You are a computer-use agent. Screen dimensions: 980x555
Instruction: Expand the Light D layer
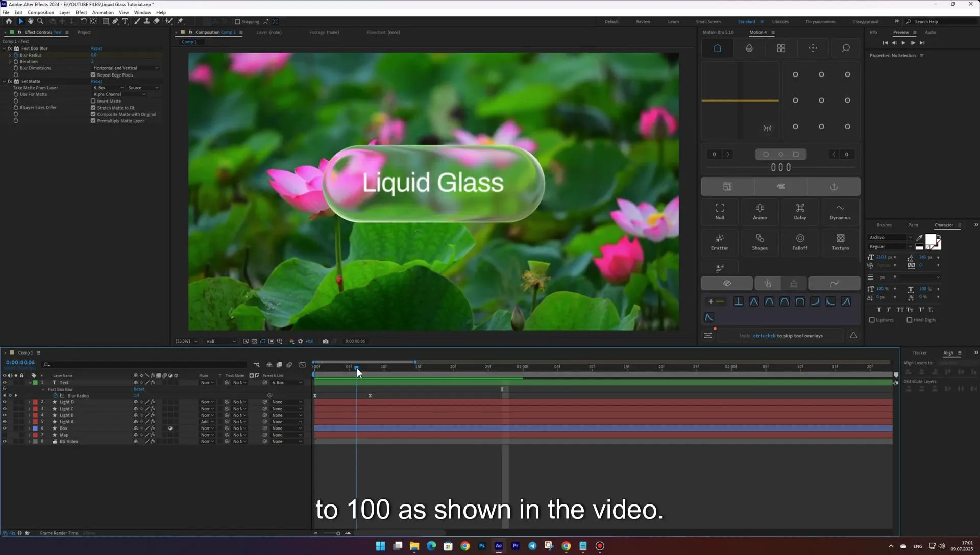29,402
